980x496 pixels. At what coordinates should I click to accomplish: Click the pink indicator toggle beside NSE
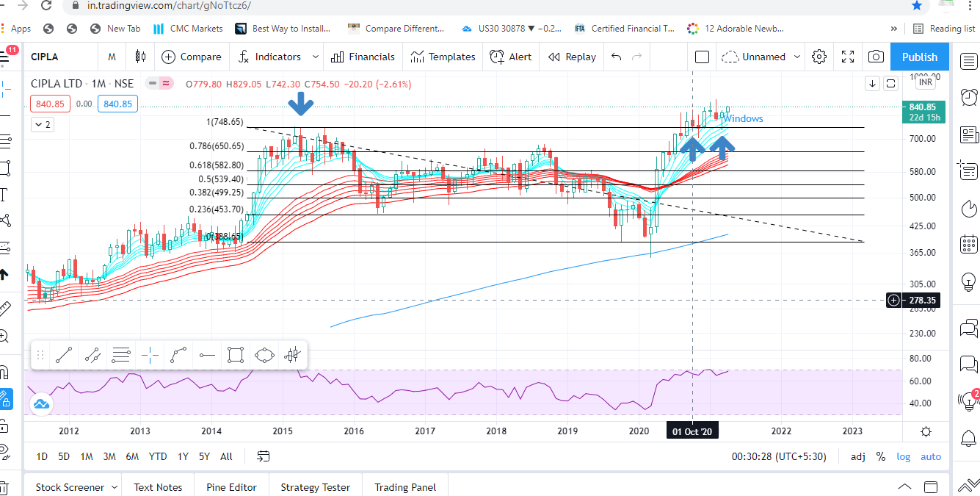point(167,83)
